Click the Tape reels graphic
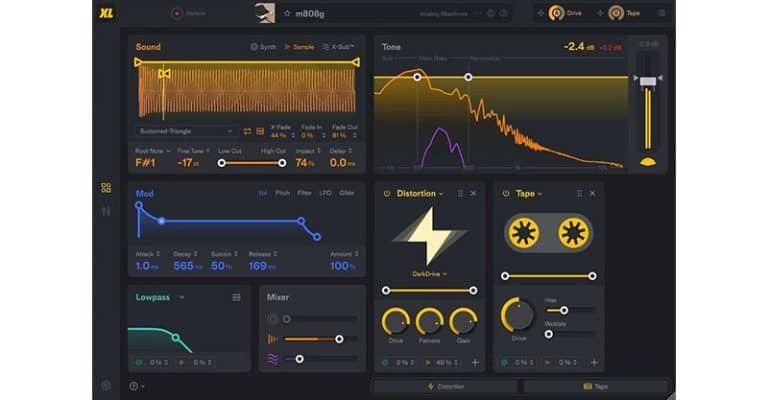This screenshot has width=768, height=400. pos(549,233)
